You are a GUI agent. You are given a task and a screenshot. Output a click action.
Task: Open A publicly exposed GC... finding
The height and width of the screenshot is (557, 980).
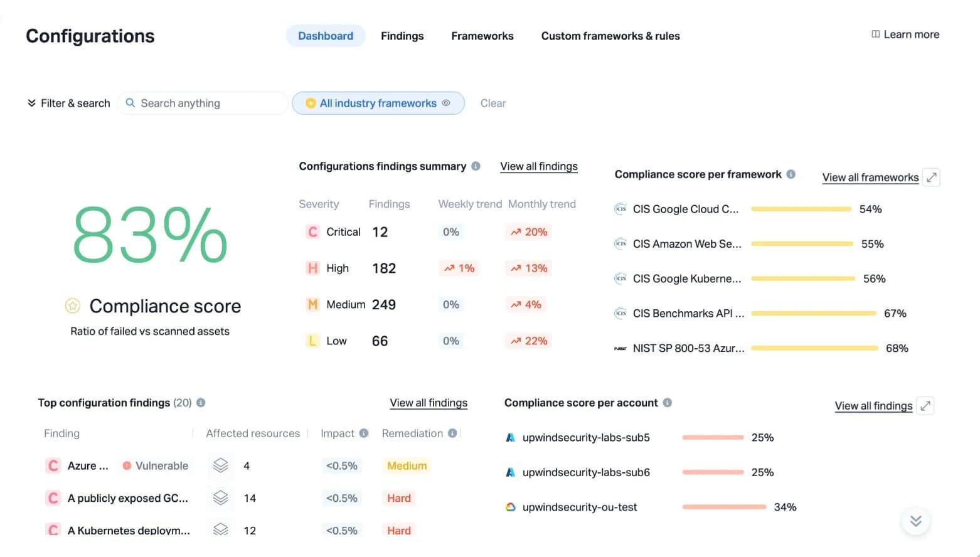(128, 498)
